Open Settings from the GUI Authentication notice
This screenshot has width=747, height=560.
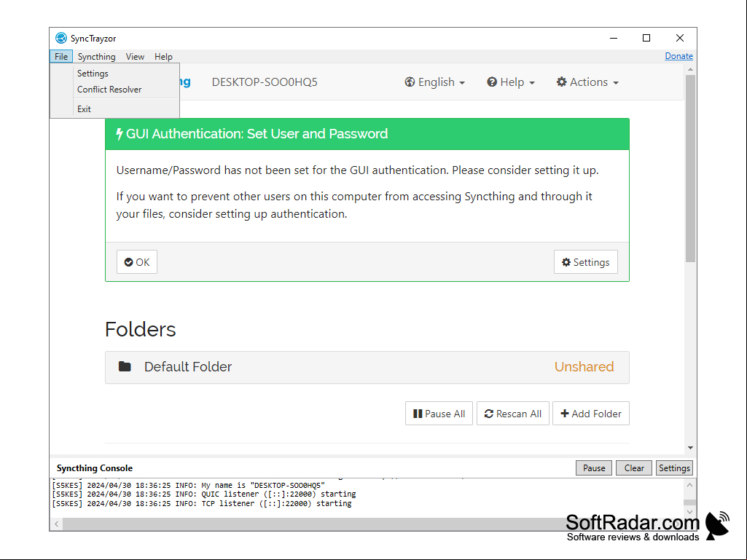click(585, 262)
